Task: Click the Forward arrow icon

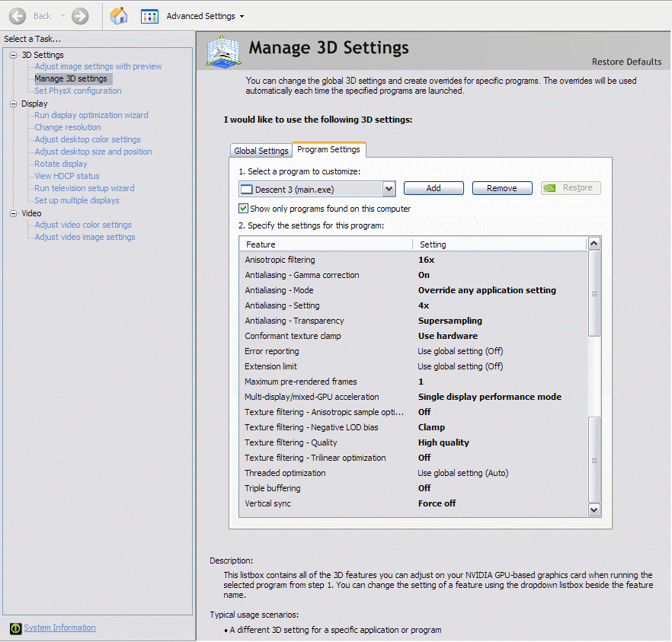Action: [x=80, y=16]
